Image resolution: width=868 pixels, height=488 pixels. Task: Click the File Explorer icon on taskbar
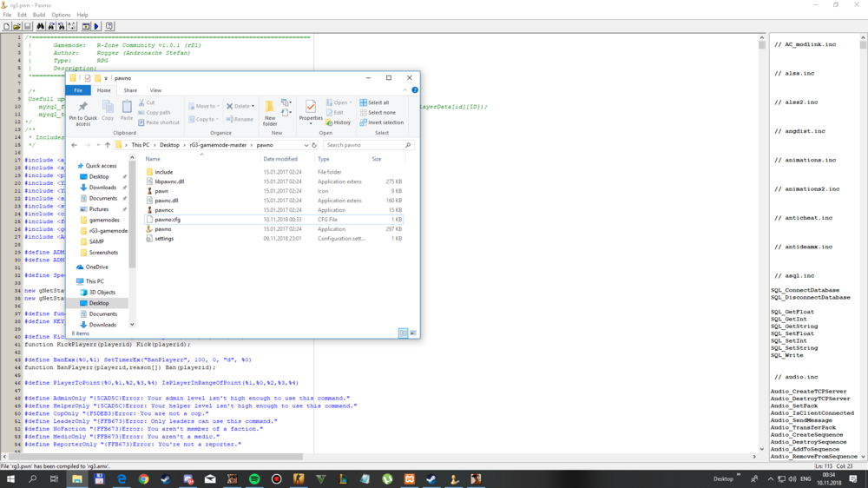click(x=77, y=478)
